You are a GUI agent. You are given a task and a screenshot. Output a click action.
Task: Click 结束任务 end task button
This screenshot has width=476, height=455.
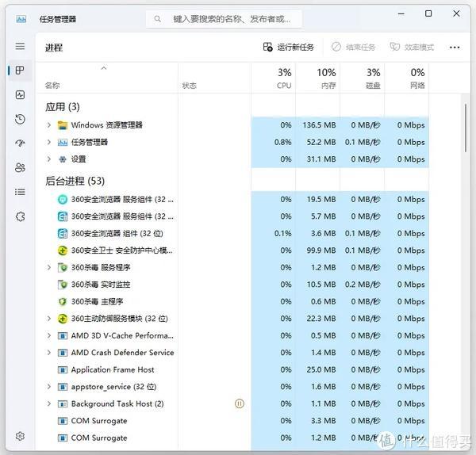pos(354,47)
